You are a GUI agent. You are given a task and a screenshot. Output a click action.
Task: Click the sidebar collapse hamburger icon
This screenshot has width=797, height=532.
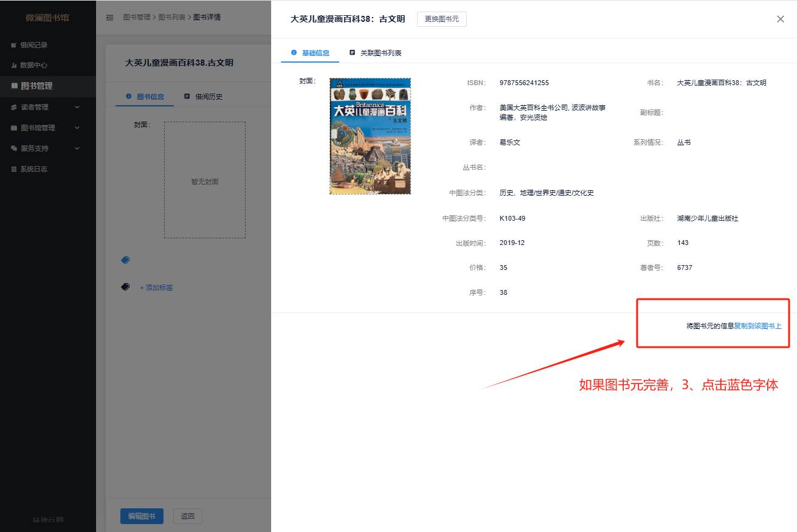[109, 18]
